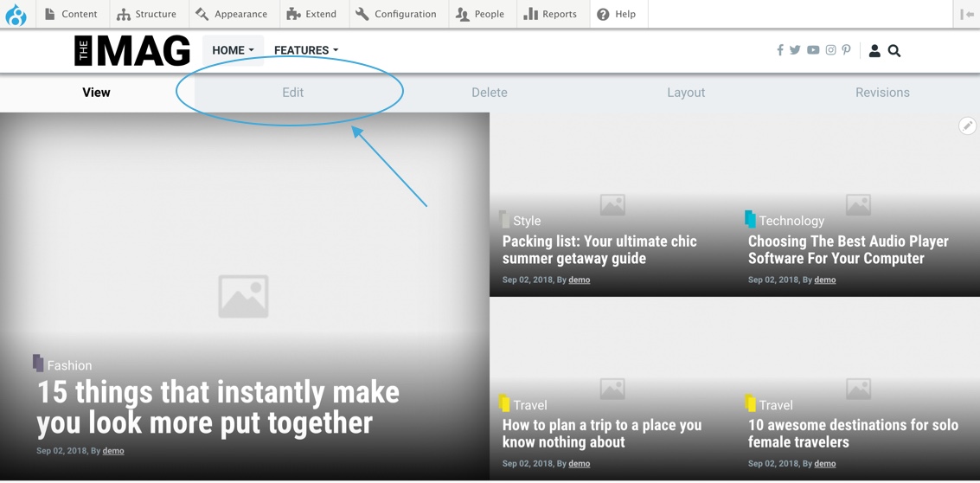Open the Extend admin menu
Screen dimensions: 980x483
coord(314,14)
